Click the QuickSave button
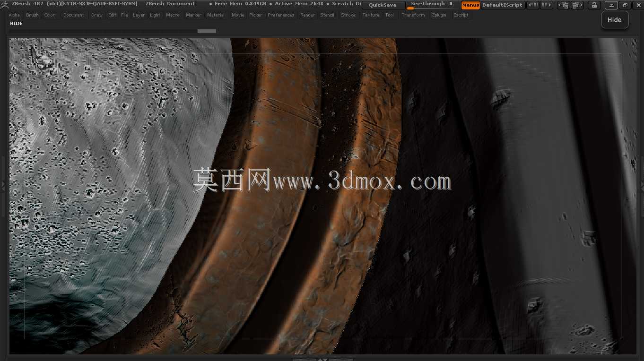The height and width of the screenshot is (361, 644). (383, 5)
